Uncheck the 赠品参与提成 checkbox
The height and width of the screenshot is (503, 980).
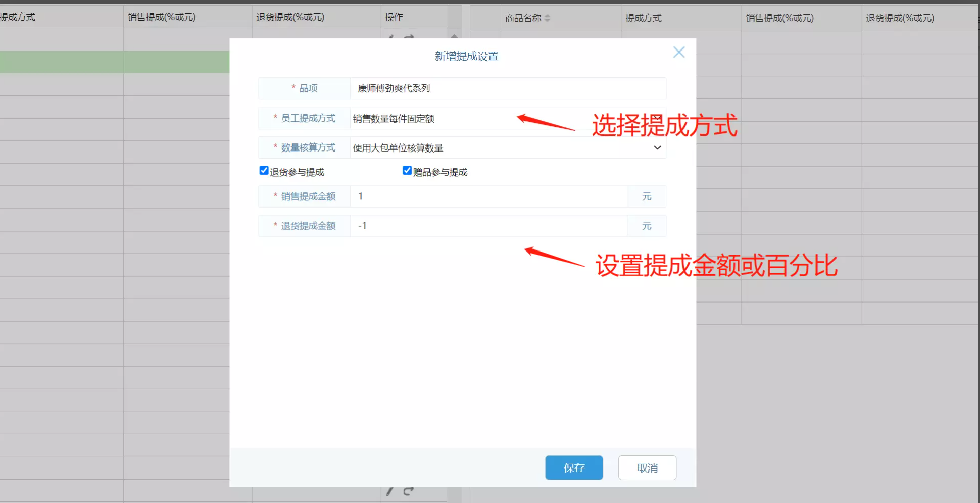(407, 171)
